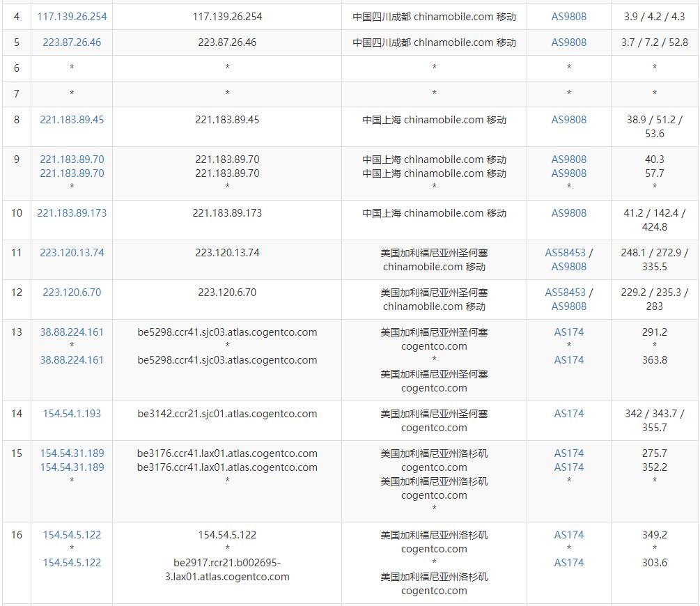The image size is (700, 606).
Task: Open the 154.54.5.122 link on hop 16
Action: (x=71, y=535)
